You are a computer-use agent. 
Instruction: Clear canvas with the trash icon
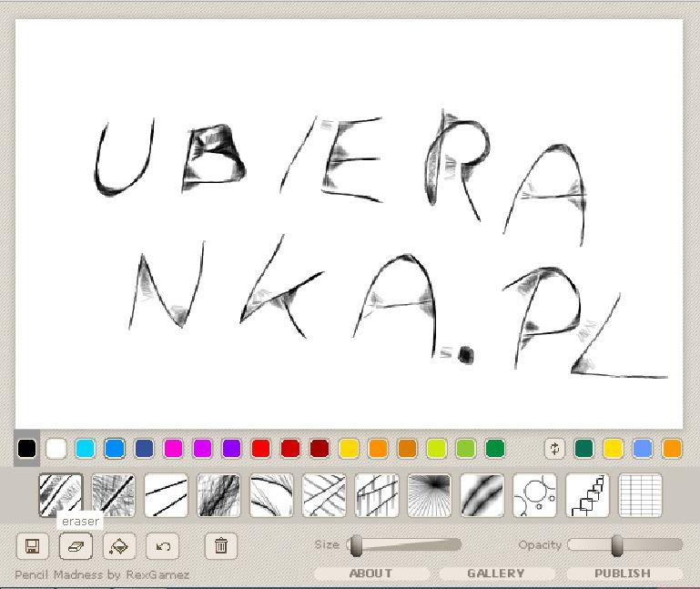221,546
